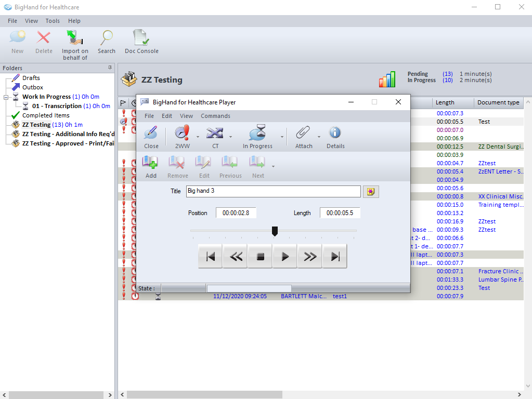Click right arrow of Folders scrollbar

coord(110,395)
